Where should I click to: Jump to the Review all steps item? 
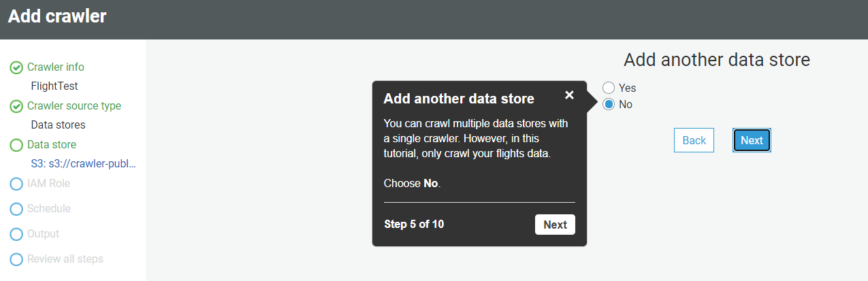65,259
